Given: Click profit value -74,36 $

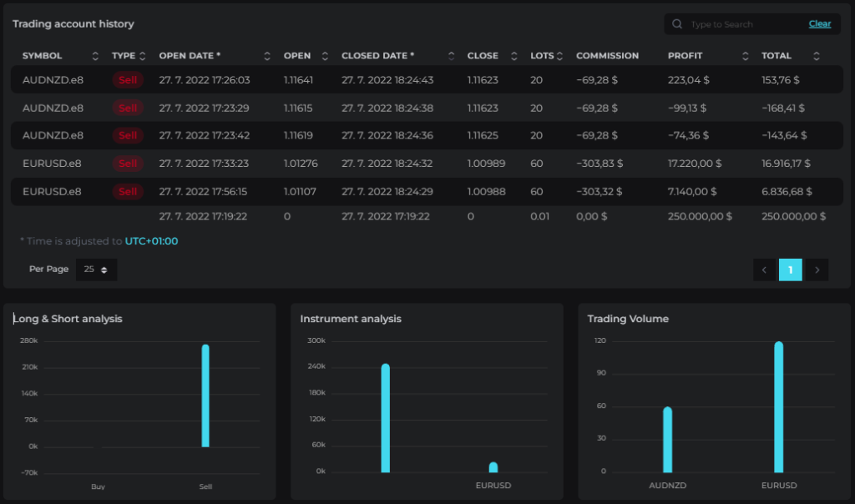Looking at the screenshot, I should [x=688, y=135].
